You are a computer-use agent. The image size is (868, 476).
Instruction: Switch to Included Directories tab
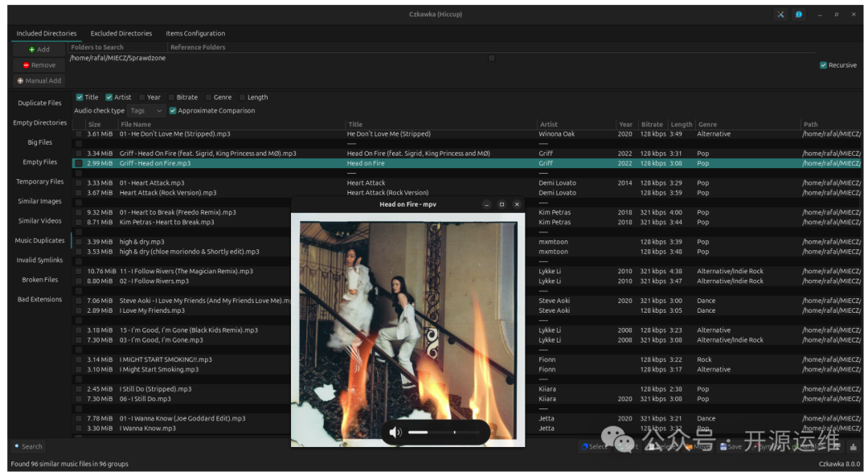(x=47, y=33)
